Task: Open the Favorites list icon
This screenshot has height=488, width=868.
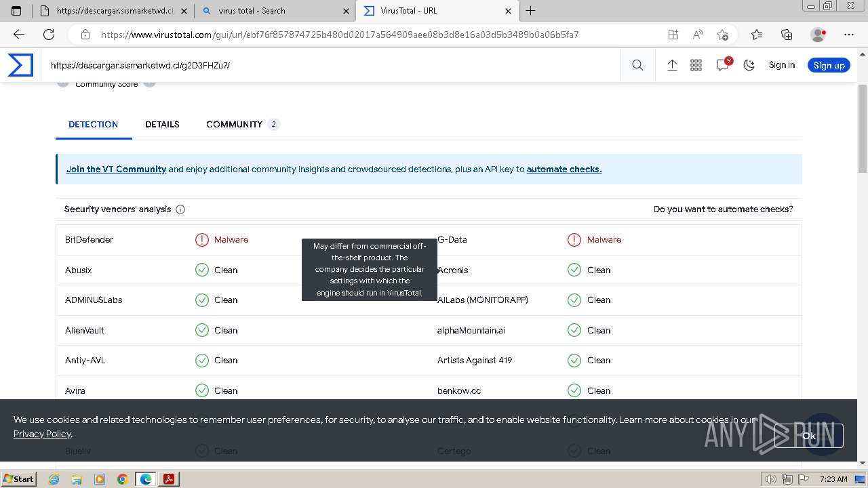Action: [x=757, y=35]
